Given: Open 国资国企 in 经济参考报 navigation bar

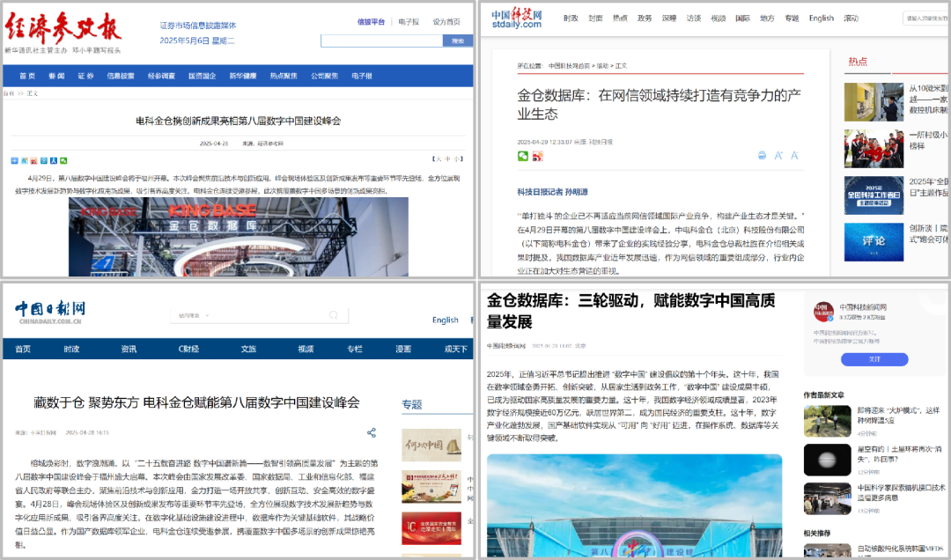Looking at the screenshot, I should (x=202, y=76).
